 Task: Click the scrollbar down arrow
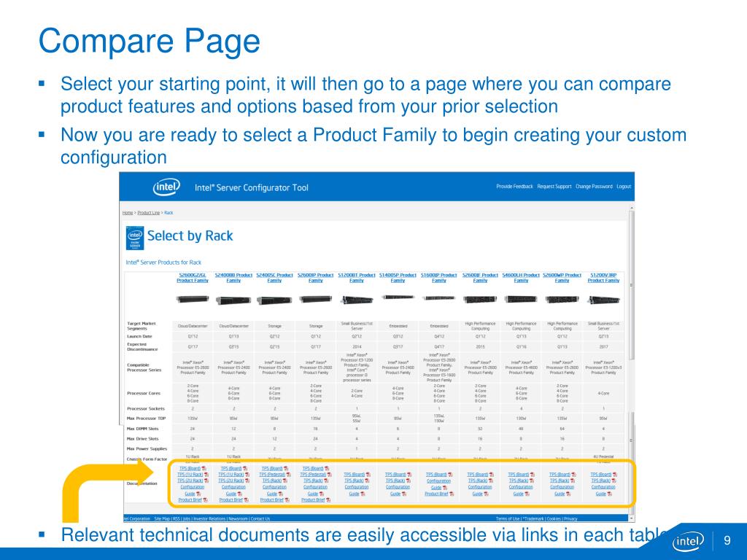tap(632, 518)
